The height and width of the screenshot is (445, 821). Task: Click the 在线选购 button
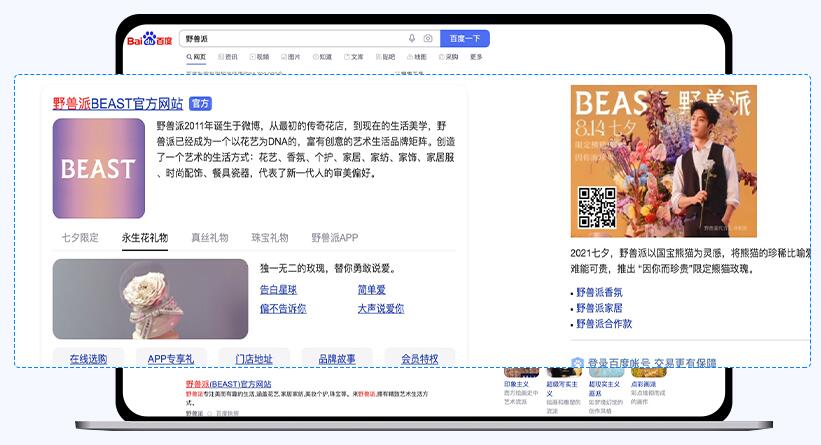pos(88,358)
